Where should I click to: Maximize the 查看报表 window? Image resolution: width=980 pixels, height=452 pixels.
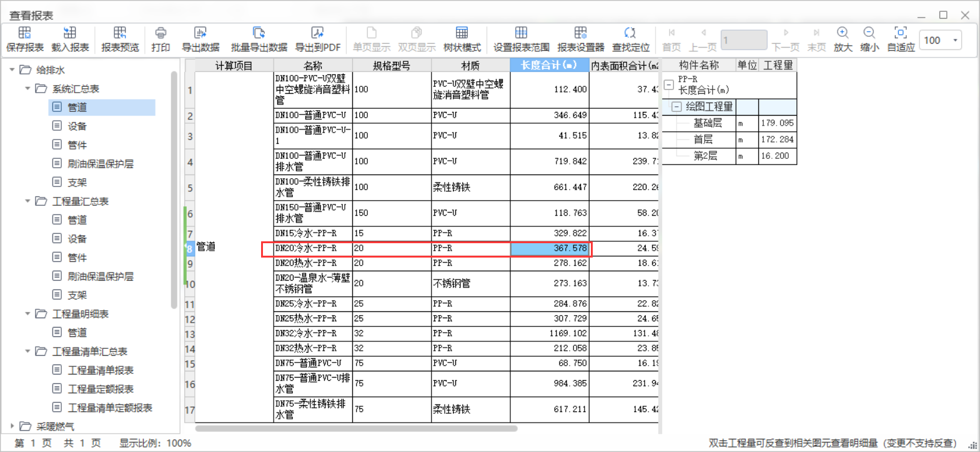943,15
